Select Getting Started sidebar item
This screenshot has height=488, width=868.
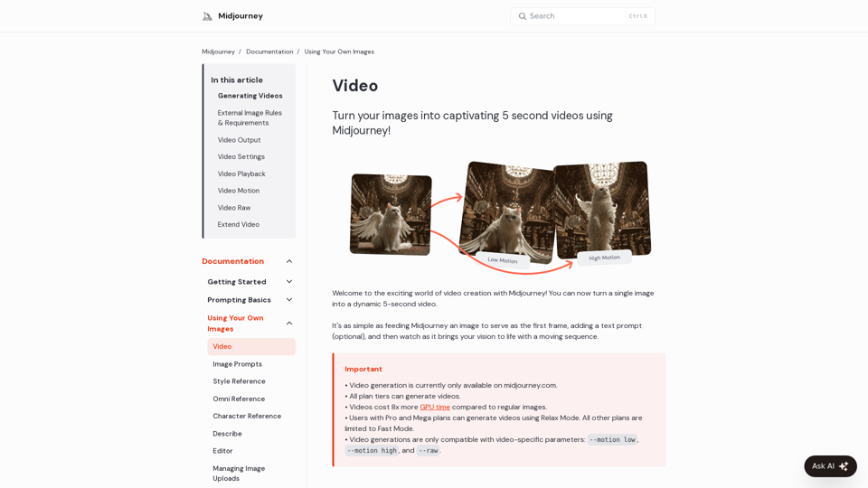pyautogui.click(x=236, y=282)
